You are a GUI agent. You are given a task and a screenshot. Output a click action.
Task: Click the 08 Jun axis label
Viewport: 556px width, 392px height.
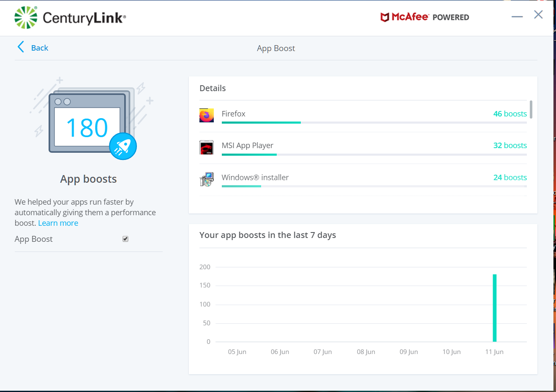coord(366,352)
